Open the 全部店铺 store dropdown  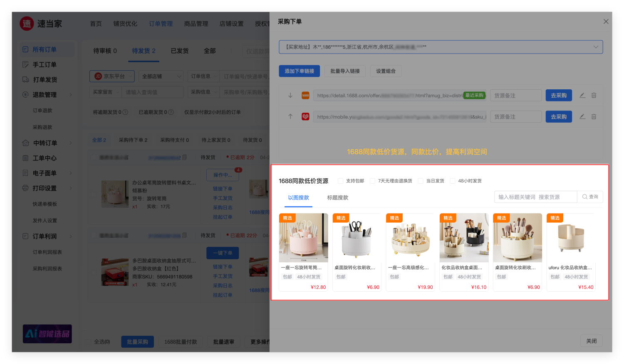tap(161, 76)
